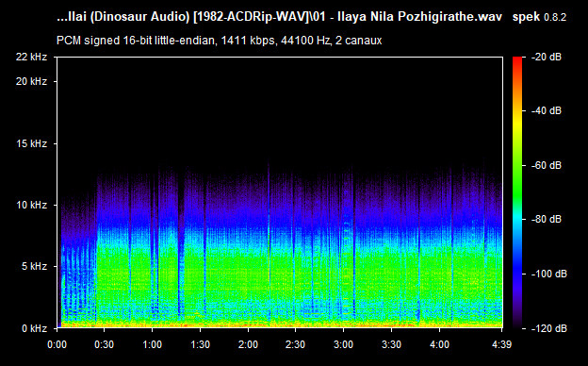The width and height of the screenshot is (588, 366).
Task: Click the 2:00 time axis marker
Action: point(248,344)
